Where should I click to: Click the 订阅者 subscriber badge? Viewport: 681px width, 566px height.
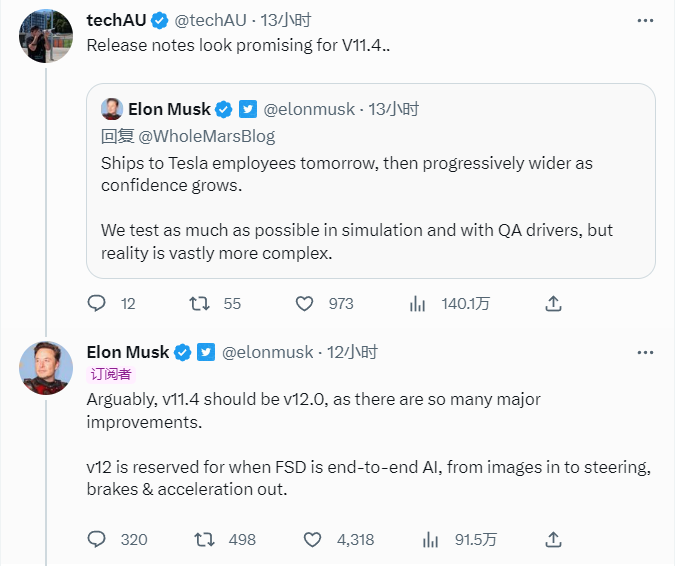[111, 374]
